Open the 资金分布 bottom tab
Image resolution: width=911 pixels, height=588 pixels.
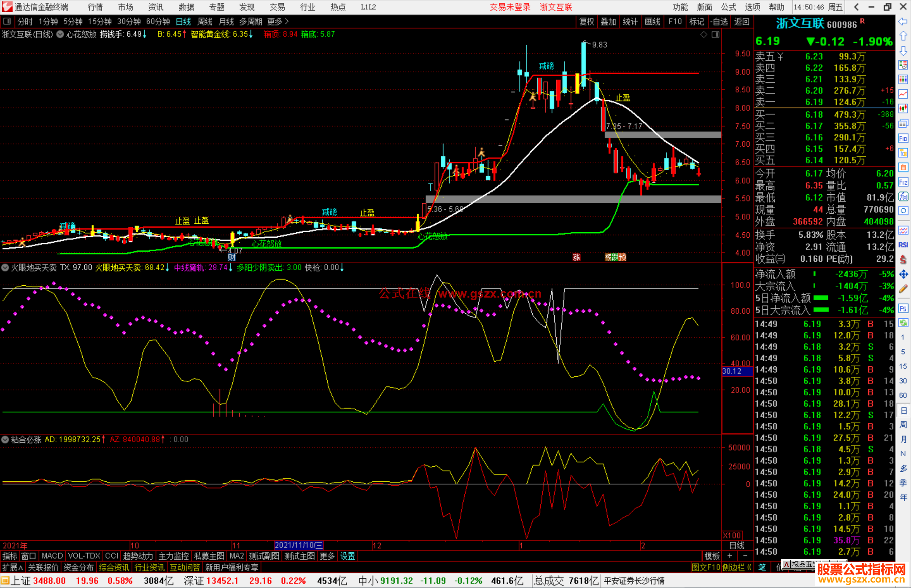pyautogui.click(x=78, y=568)
